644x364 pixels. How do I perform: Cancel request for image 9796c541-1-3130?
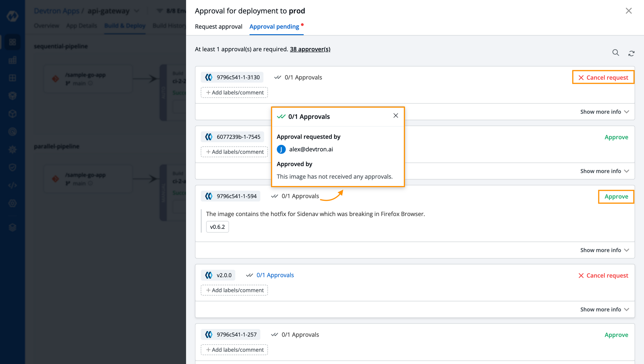[x=603, y=77]
